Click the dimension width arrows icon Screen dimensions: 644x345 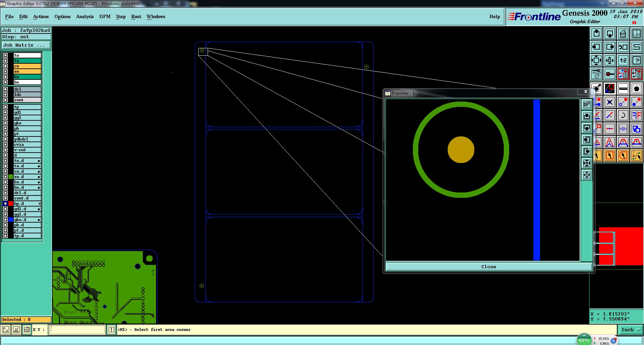(623, 129)
